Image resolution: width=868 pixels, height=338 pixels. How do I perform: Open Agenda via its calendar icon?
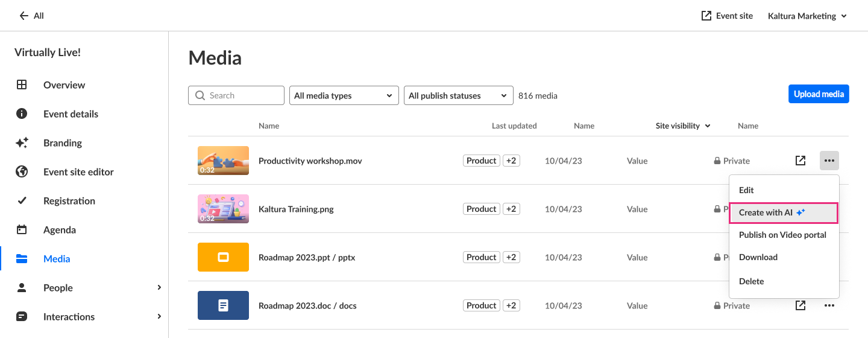22,230
